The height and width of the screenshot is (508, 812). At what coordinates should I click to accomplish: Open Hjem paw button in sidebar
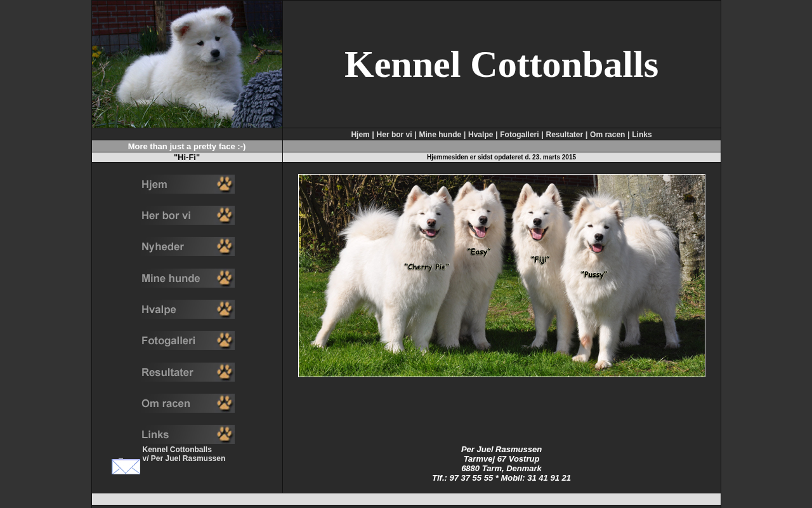[188, 184]
